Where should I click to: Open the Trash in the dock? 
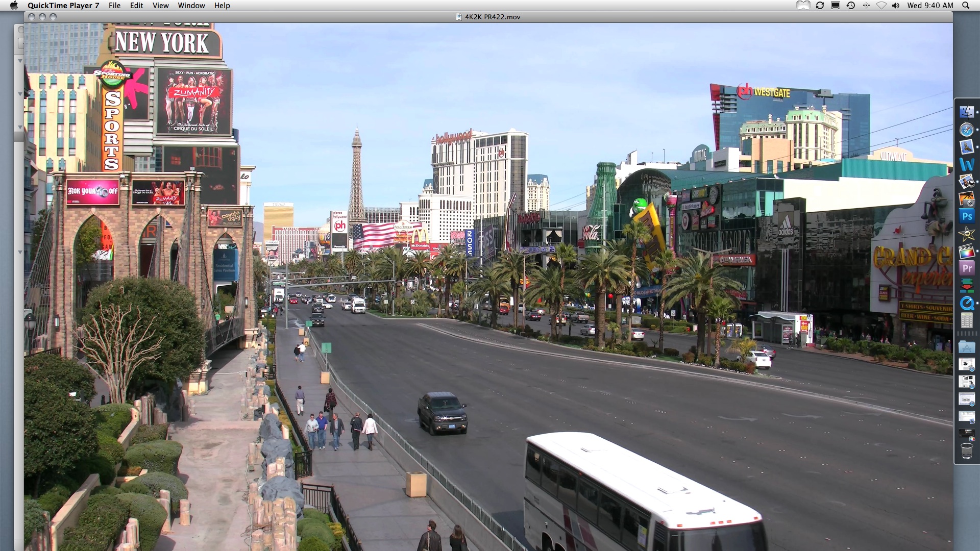point(966,452)
